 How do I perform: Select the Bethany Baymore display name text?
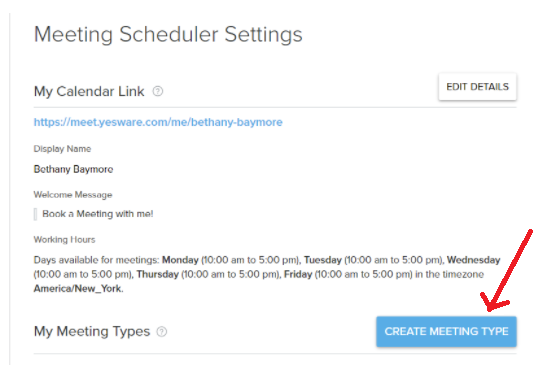click(x=73, y=169)
